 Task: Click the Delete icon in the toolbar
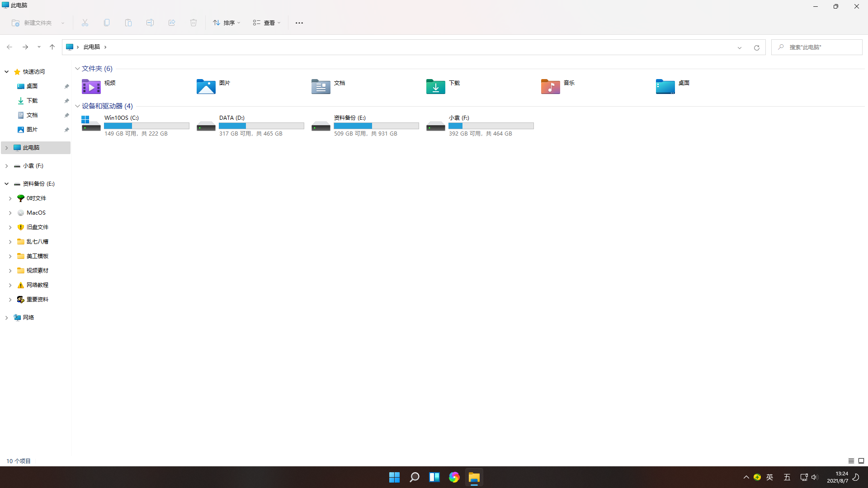[x=193, y=23]
